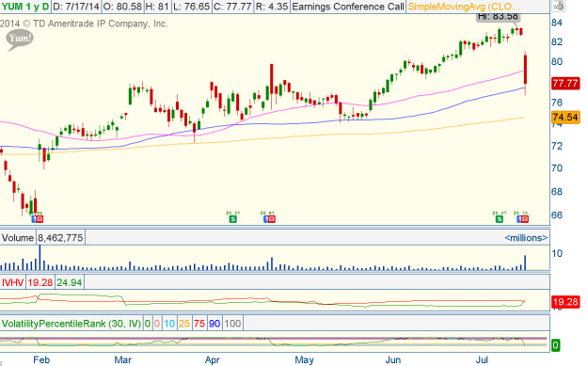Click the Volume study label
The height and width of the screenshot is (366, 588).
[18, 238]
